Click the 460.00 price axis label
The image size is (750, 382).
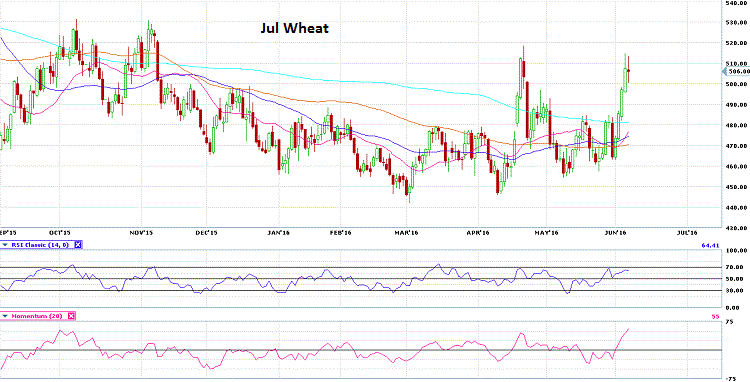[737, 166]
